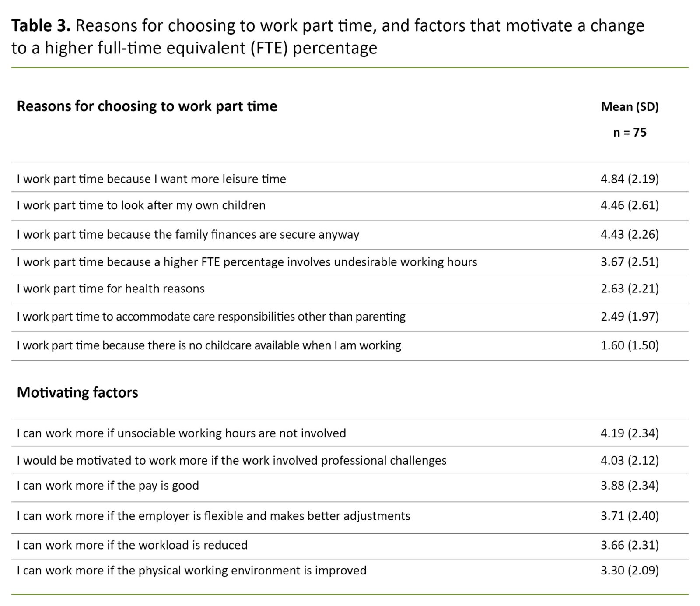Click the value 4.84 (2.19)
This screenshot has height=606, width=700.
click(x=630, y=179)
